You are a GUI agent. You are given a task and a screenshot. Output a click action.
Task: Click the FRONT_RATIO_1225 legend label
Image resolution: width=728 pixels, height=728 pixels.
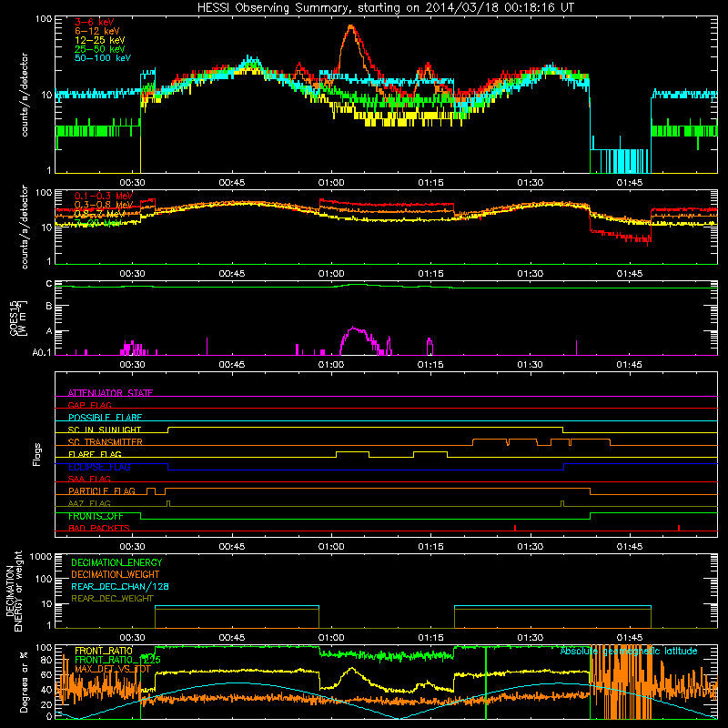117,660
